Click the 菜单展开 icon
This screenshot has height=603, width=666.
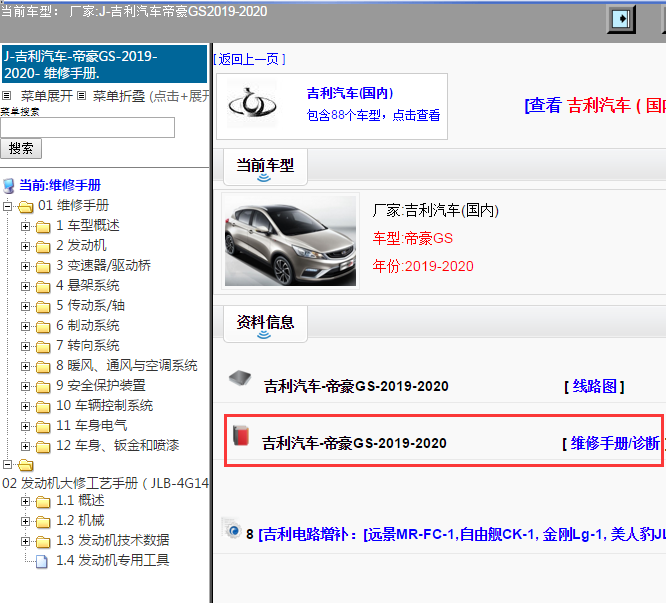point(6,96)
